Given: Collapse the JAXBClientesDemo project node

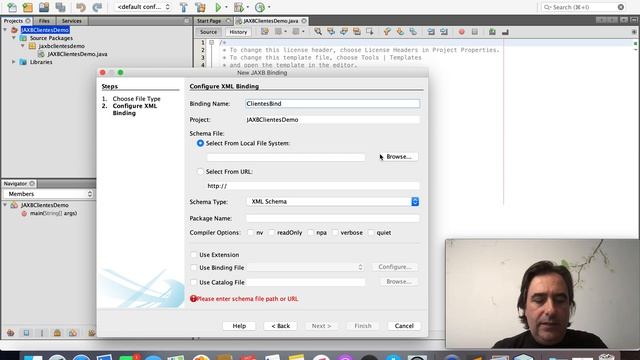Looking at the screenshot, I should pos(5,30).
